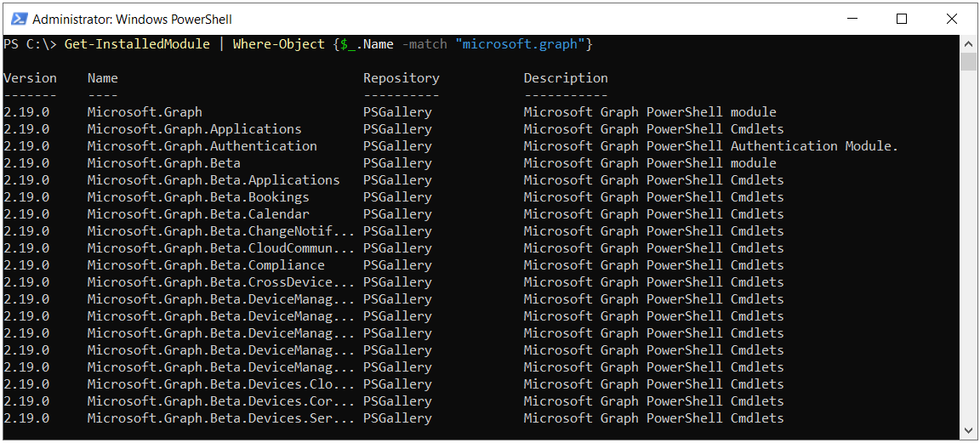Click "PSGallery" in the Microsoft.Graph.Beta.Bookings row
Viewport: 980px width, 443px height.
coord(397,196)
